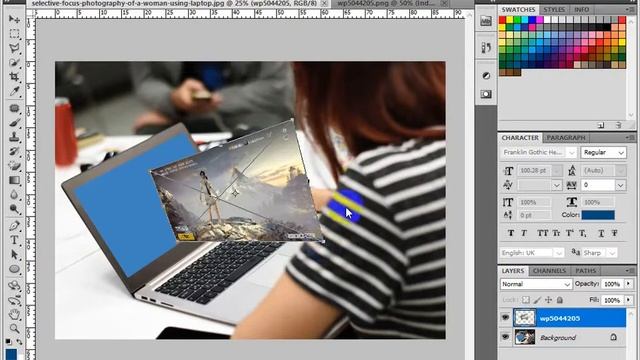This screenshot has height=360, width=640.
Task: Select the 3D Object Rotate tool
Action: pos(14,285)
